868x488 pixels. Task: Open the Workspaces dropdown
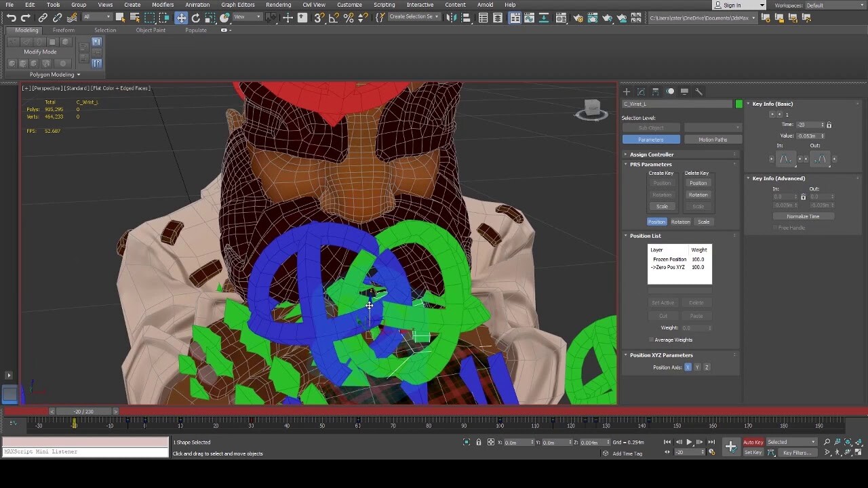(834, 5)
